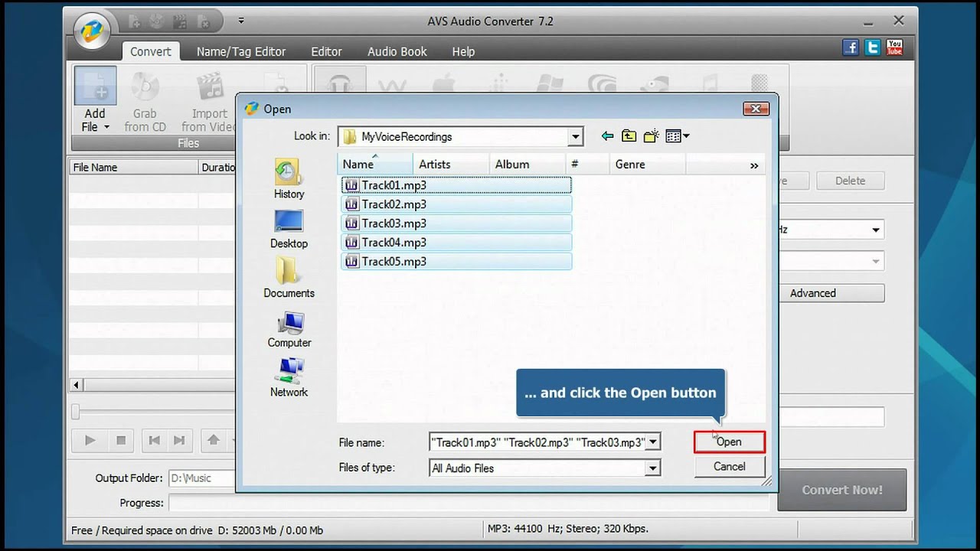Open the Customize Quick Access Toolbar dropdown
Viewport: 980px width, 551px height.
[x=241, y=21]
